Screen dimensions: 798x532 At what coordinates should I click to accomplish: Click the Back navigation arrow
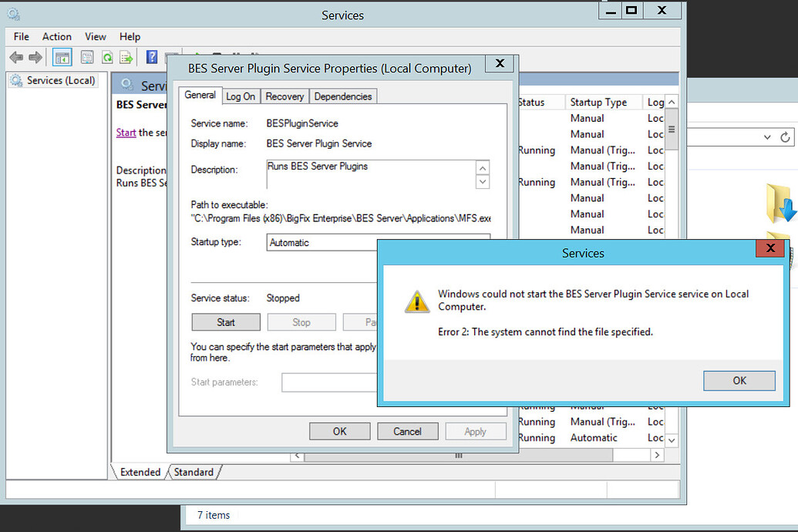tap(15, 56)
